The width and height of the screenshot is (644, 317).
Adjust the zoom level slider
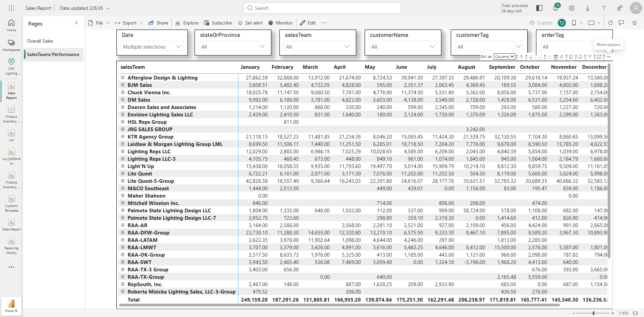click(x=593, y=313)
